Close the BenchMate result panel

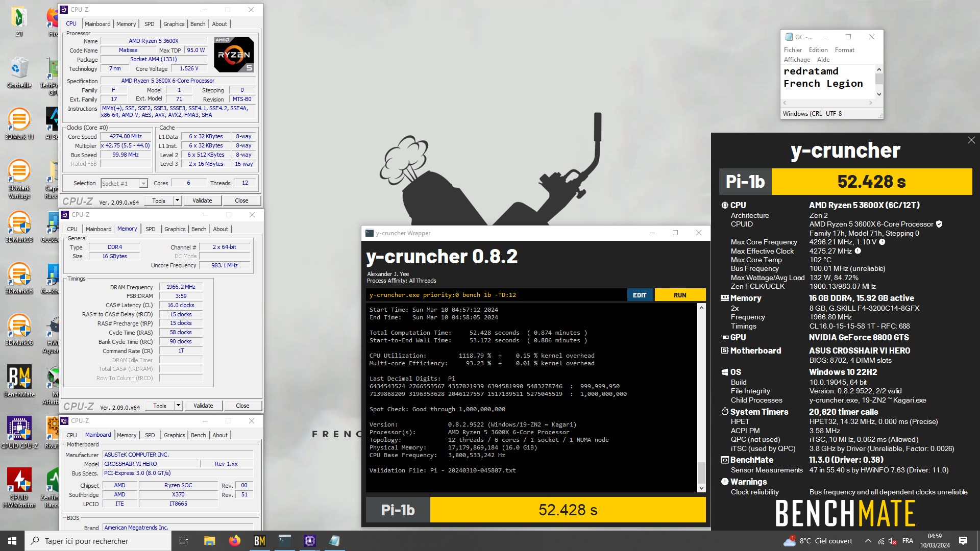point(971,140)
